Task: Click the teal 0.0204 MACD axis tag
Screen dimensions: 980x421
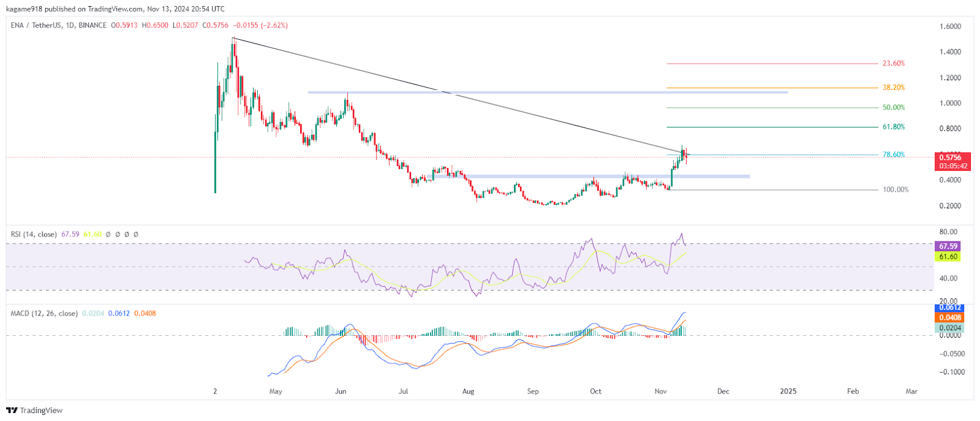Action: click(x=949, y=328)
